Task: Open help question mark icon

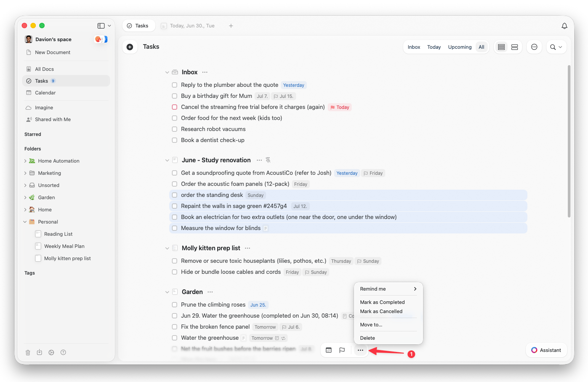Action: tap(63, 353)
